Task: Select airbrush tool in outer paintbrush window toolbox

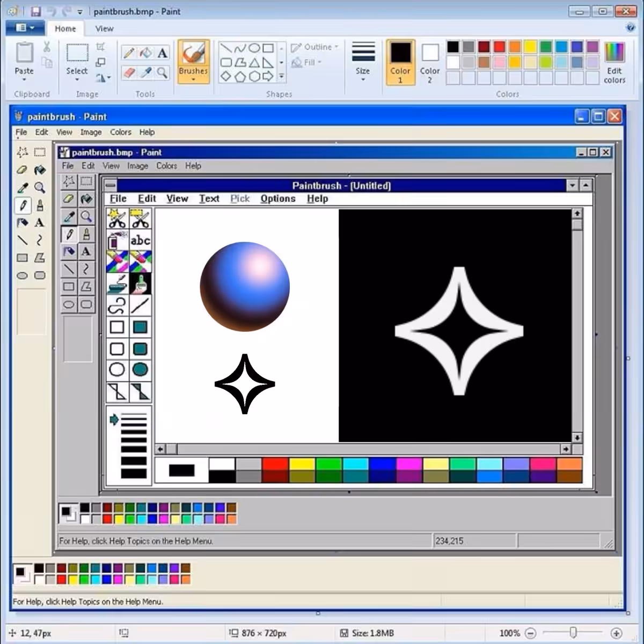Action: click(22, 223)
